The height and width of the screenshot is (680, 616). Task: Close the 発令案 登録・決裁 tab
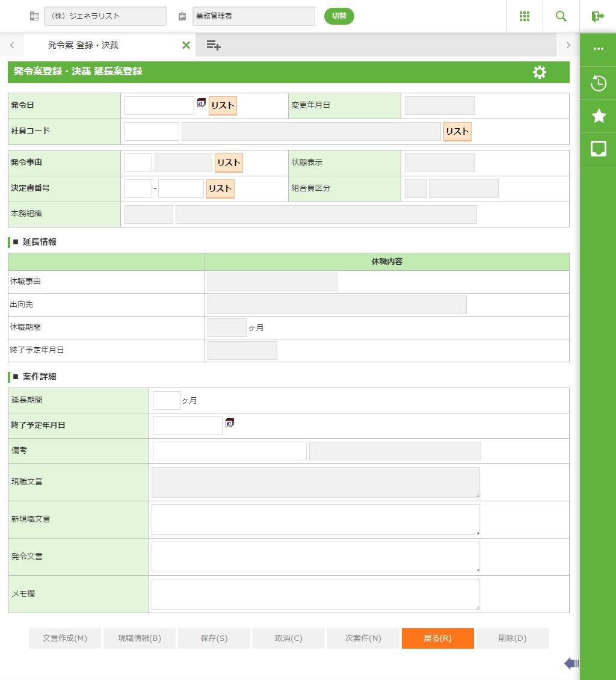pyautogui.click(x=186, y=45)
